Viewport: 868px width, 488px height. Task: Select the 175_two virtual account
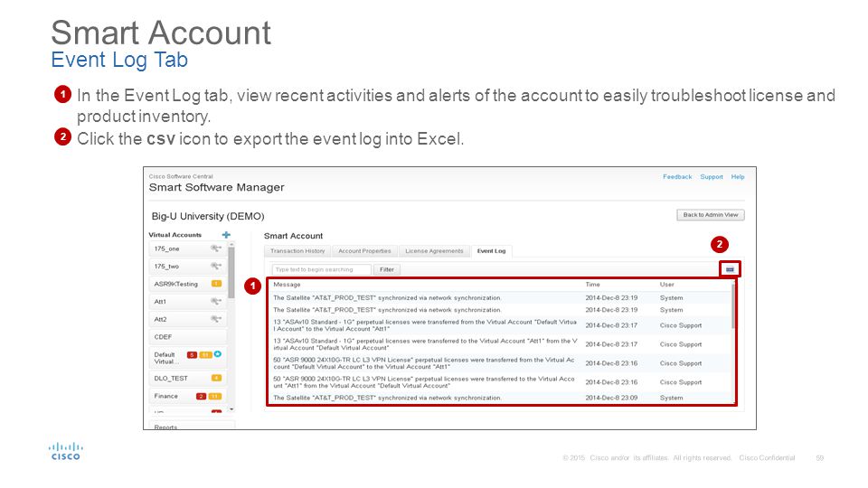[x=188, y=266]
